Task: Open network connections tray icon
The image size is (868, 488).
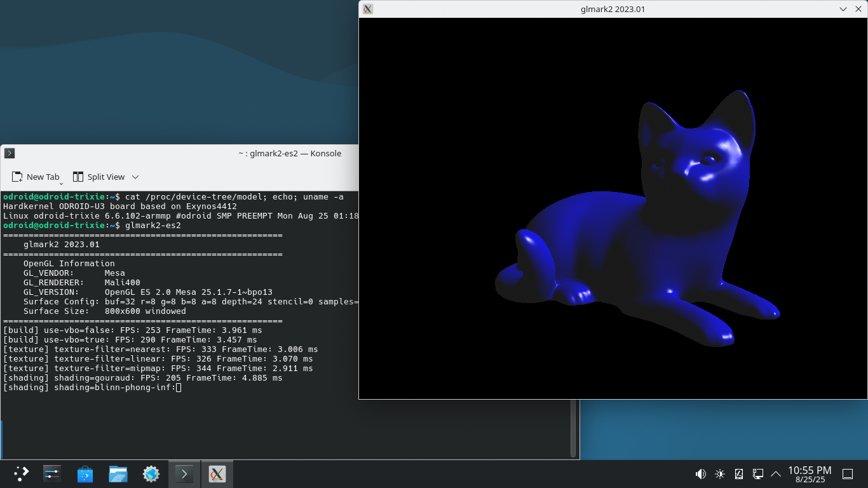Action: tap(757, 474)
